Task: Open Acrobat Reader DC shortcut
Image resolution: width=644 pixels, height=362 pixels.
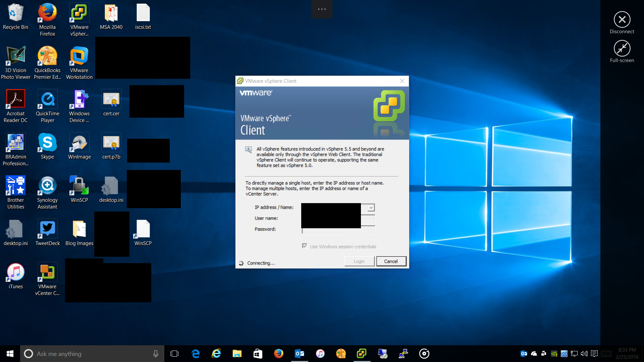Action: click(15, 106)
